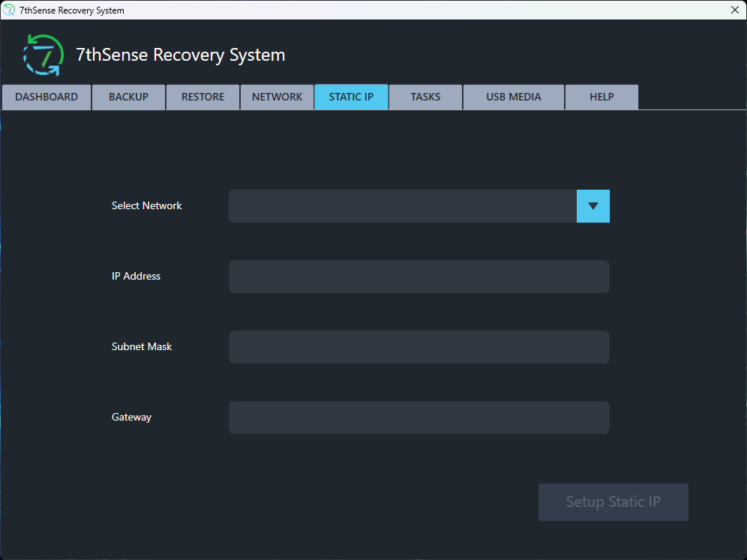Viewport: 747px width, 560px height.
Task: Switch to the Backup tab
Action: pos(129,97)
